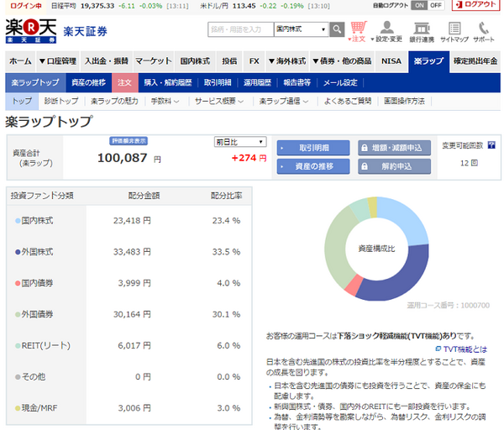Click the 外国株式 legend color dot
This screenshot has height=430, width=504.
[18, 252]
